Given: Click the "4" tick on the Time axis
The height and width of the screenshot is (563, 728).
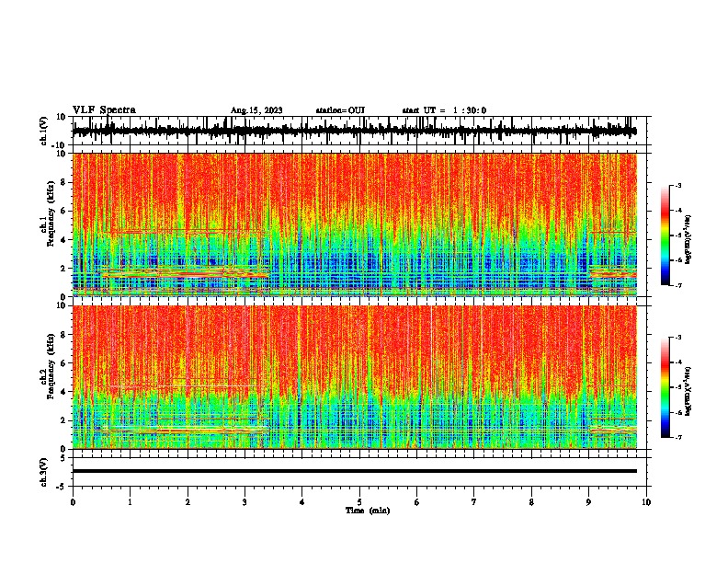Looking at the screenshot, I should pyautogui.click(x=302, y=502).
